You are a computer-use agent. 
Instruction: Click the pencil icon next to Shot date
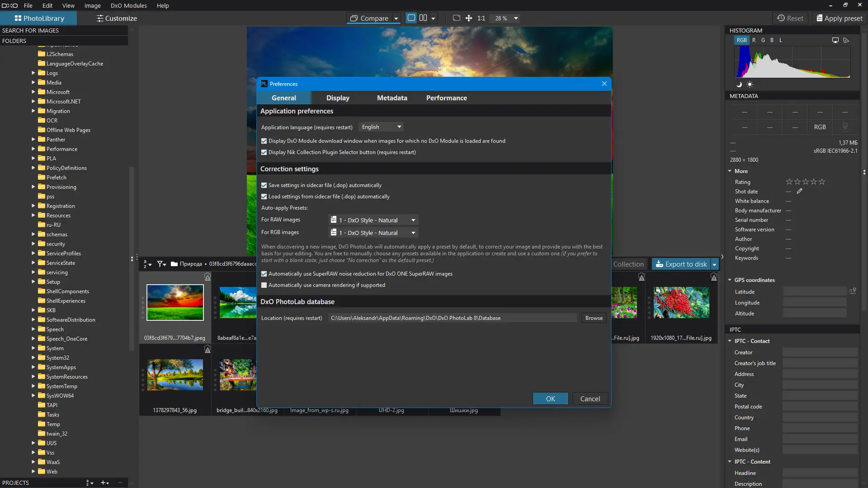click(799, 191)
